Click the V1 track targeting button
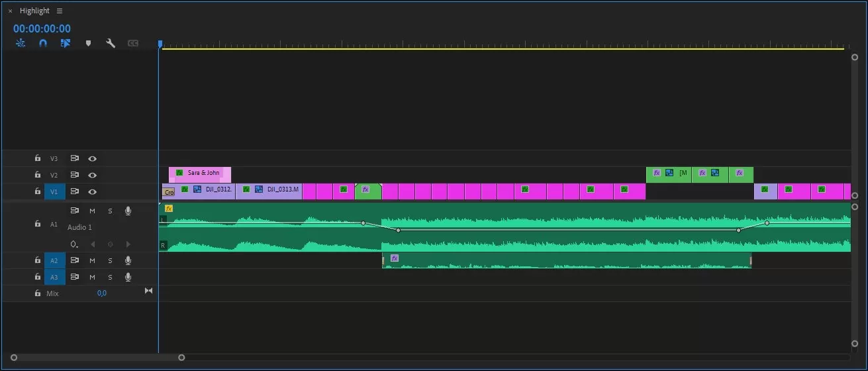Viewport: 868px width, 371px height. tap(54, 191)
